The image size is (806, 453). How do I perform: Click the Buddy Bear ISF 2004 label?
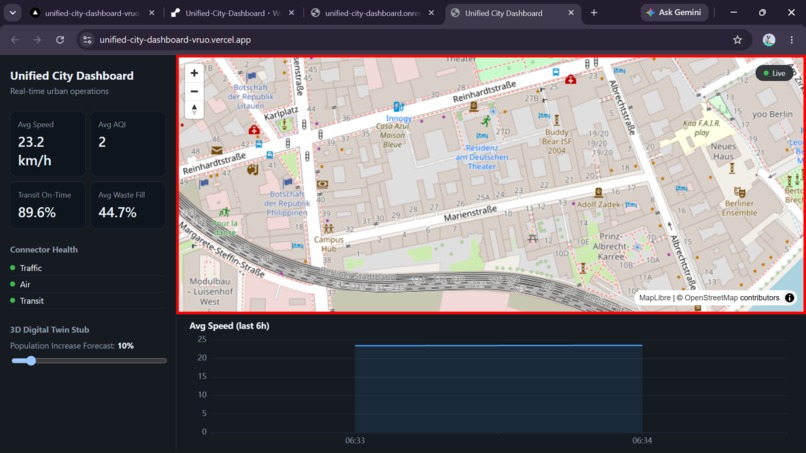(557, 141)
